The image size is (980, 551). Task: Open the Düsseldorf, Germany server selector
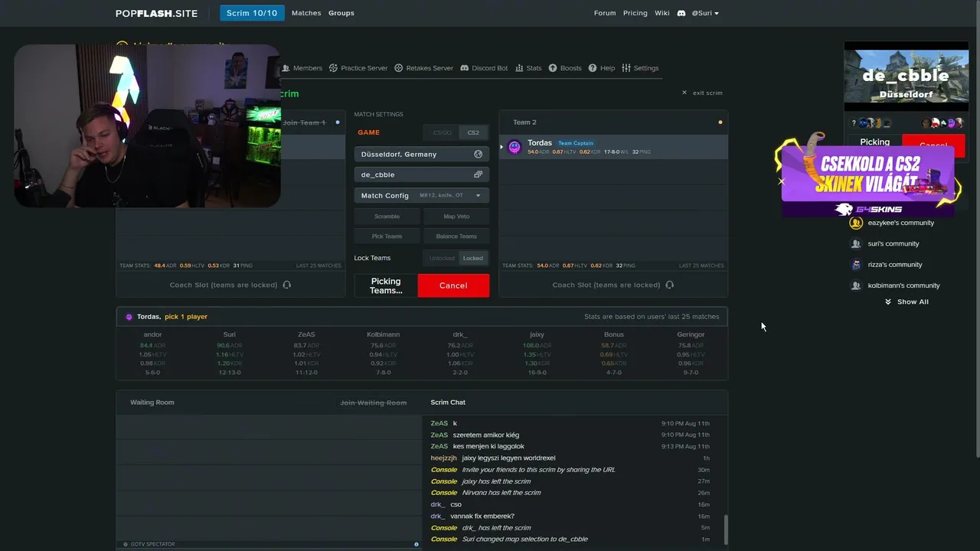point(421,154)
